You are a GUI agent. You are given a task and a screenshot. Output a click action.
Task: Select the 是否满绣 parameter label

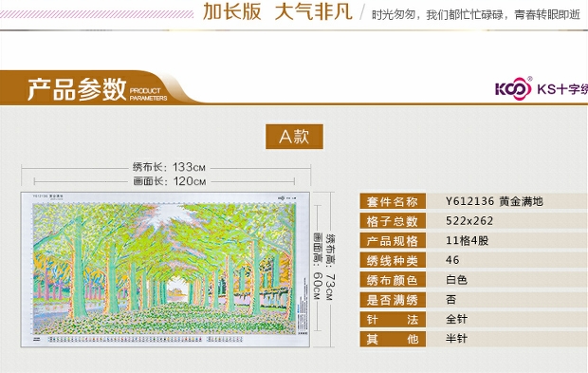pyautogui.click(x=393, y=300)
